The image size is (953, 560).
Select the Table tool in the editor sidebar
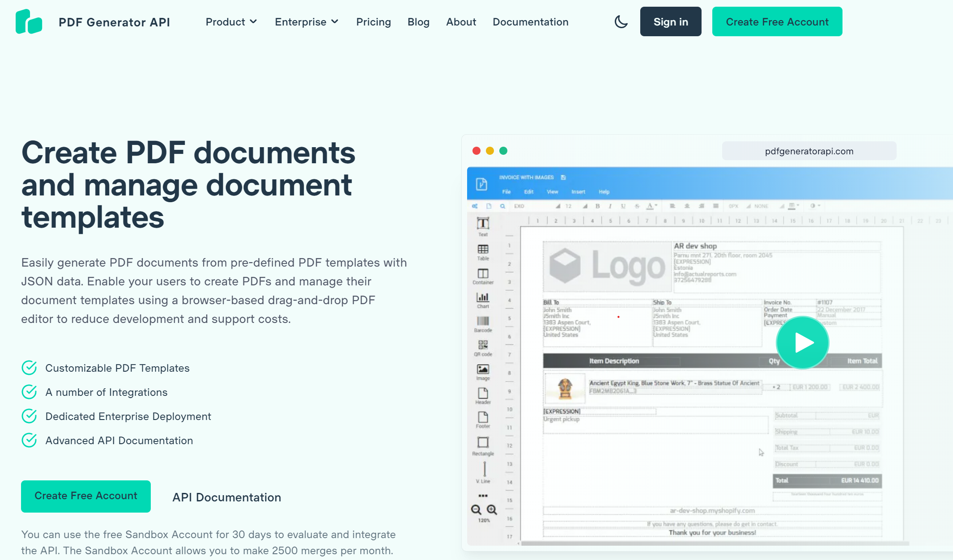(x=483, y=252)
